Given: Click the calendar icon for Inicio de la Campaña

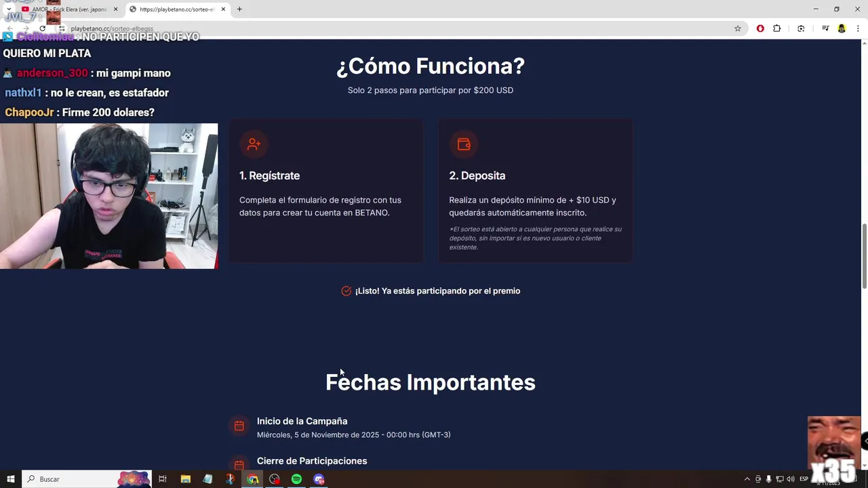Looking at the screenshot, I should point(239,426).
